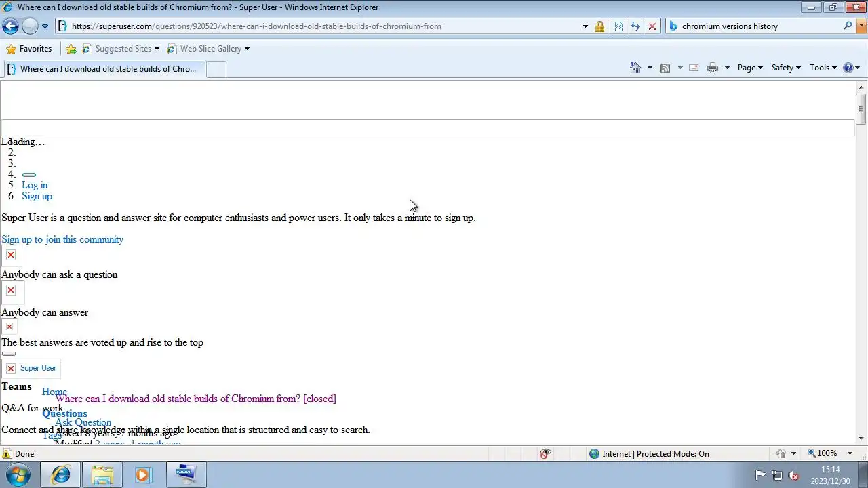Click 'Sign up to join this community' link
This screenshot has width=868, height=488.
click(62, 239)
